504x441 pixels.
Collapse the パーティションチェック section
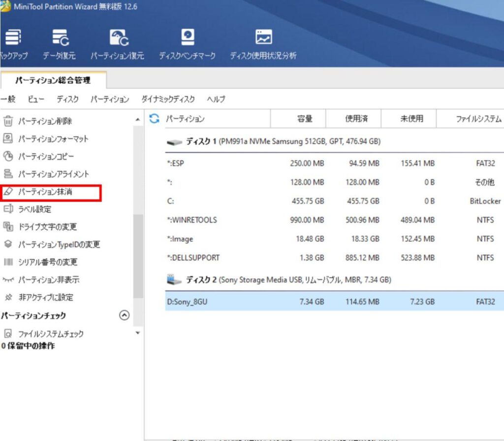(x=125, y=315)
